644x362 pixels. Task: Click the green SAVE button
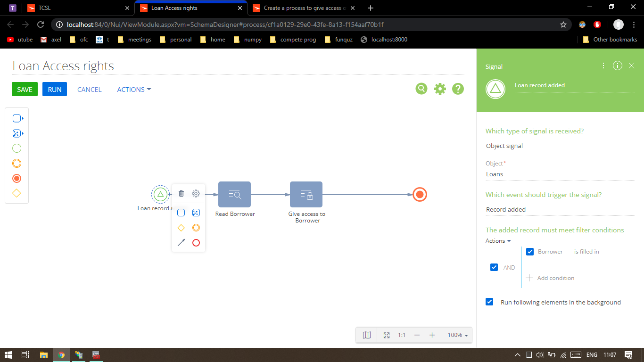tap(25, 90)
